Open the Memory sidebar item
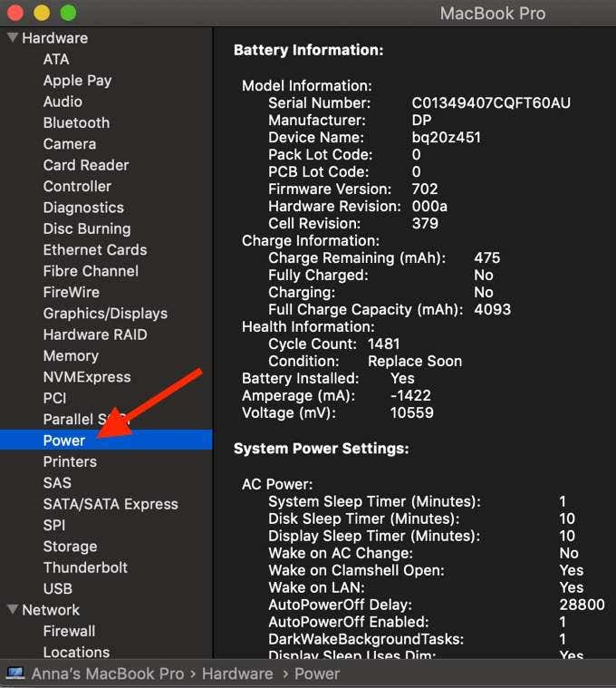The width and height of the screenshot is (616, 688). (71, 356)
